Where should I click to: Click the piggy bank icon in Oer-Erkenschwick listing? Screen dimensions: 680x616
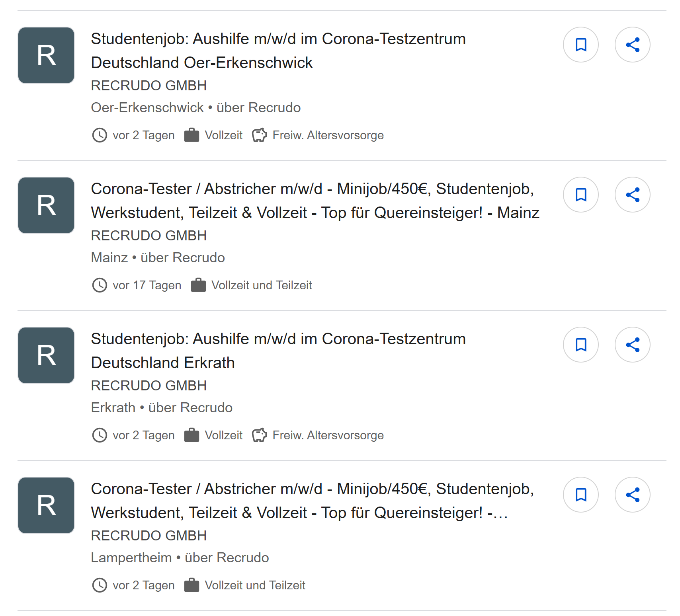[260, 135]
